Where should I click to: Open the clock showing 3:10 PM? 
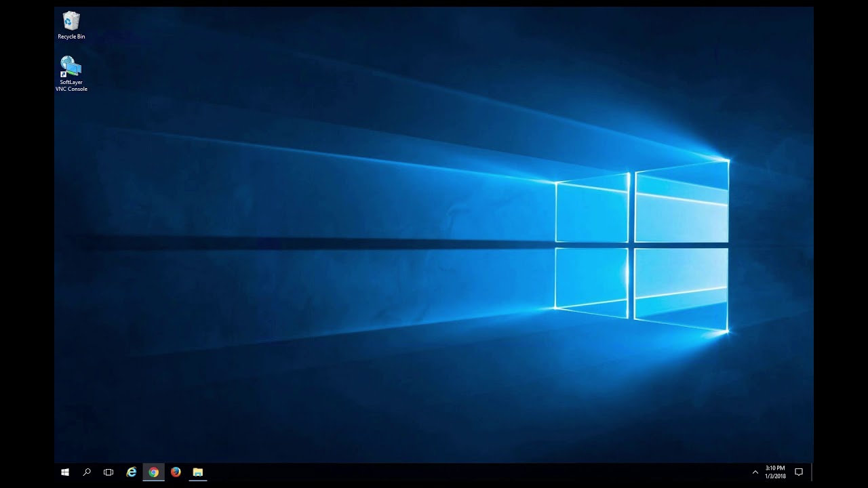[775, 472]
